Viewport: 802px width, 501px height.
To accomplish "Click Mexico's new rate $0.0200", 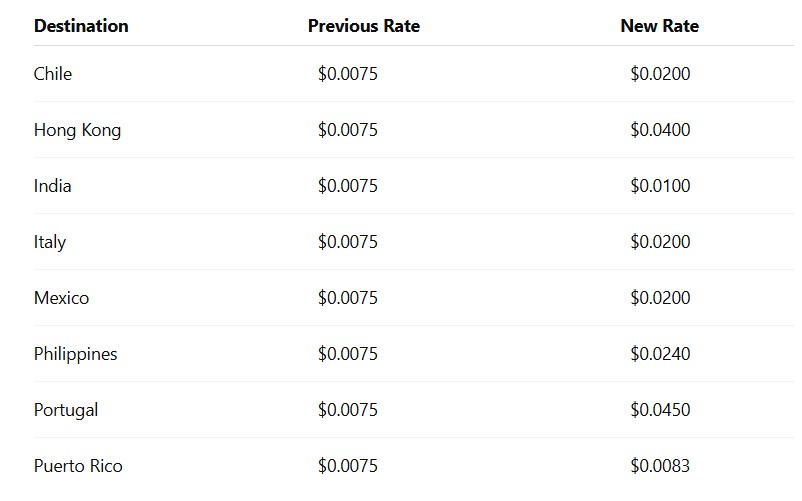I will click(660, 298).
